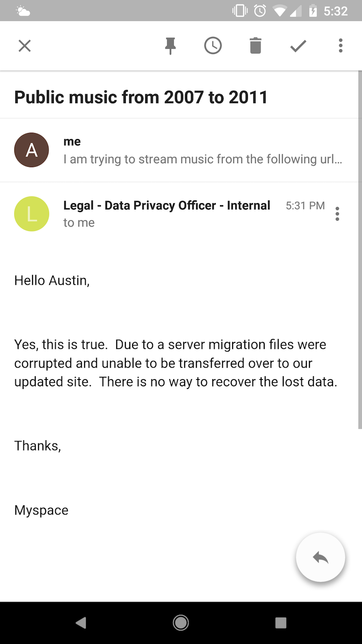Tap the Legal - Data Privacy Officer sender name
The image size is (362, 644).
(x=167, y=206)
